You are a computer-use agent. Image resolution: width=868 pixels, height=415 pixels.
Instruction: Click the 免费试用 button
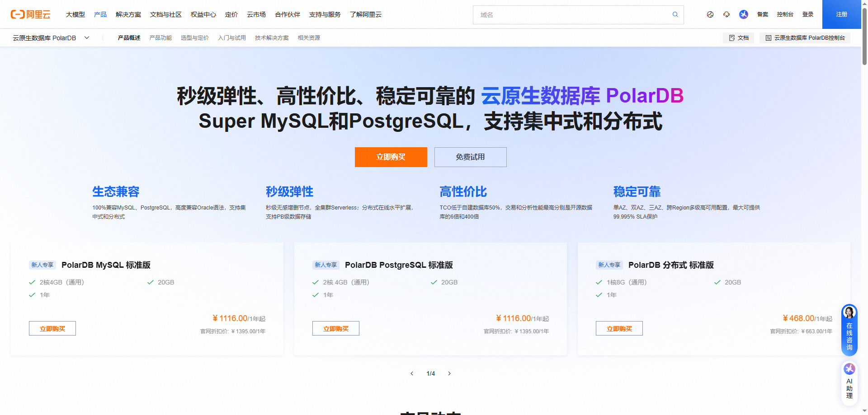(x=471, y=157)
